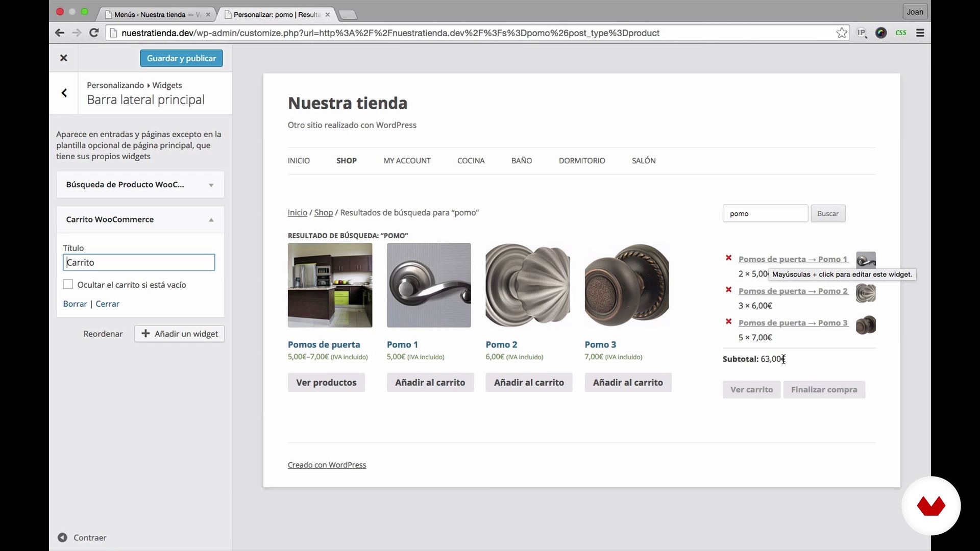Click Guardar y publicar button
The width and height of the screenshot is (980, 551).
[181, 58]
